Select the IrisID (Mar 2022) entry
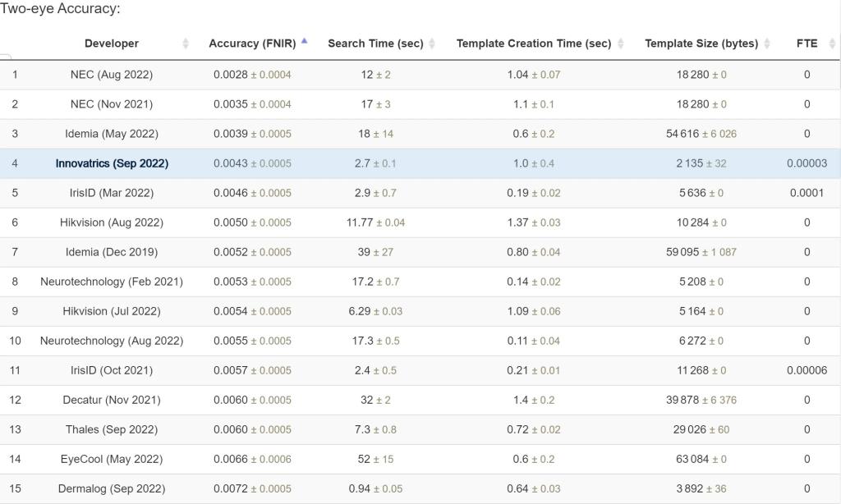 pos(112,193)
